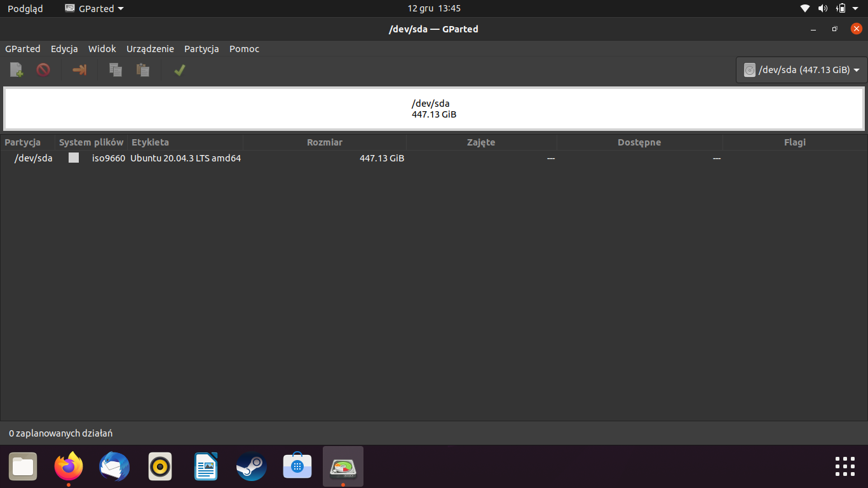This screenshot has width=868, height=488.
Task: Click the Partycja column header
Action: click(27, 142)
